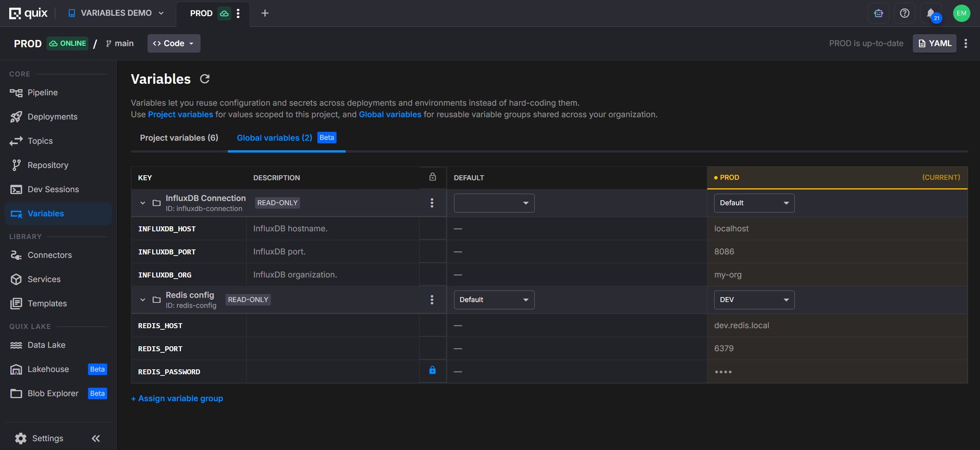
Task: Click the localhost value in PROD column
Action: [x=731, y=229]
